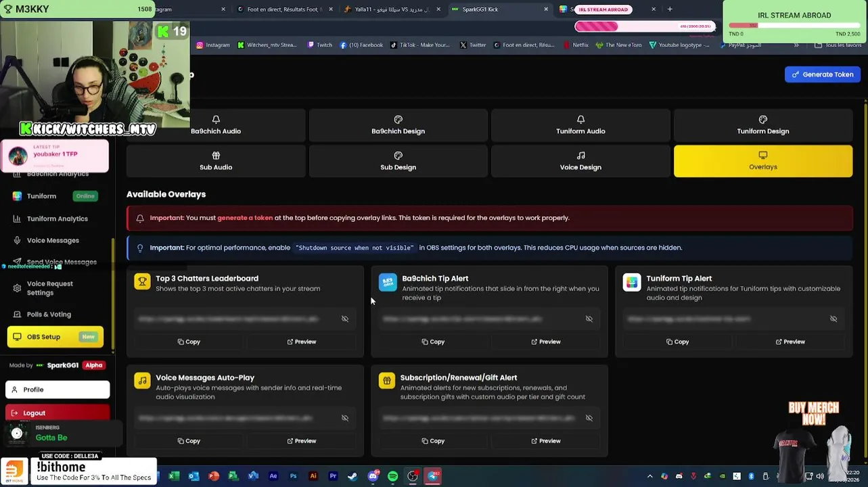Switch to Tunifurm Audio tab
868x487 pixels.
(x=580, y=125)
